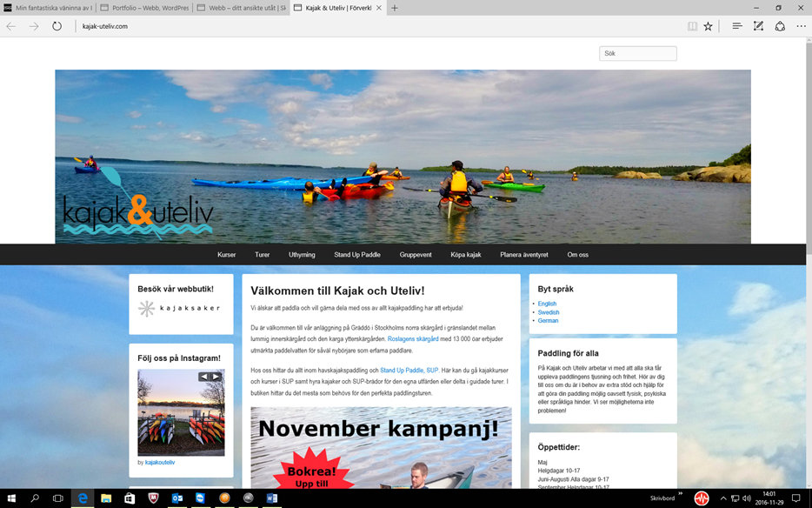Open the volume control in the system tray
Screen dimensions: 812x508
[x=746, y=498]
